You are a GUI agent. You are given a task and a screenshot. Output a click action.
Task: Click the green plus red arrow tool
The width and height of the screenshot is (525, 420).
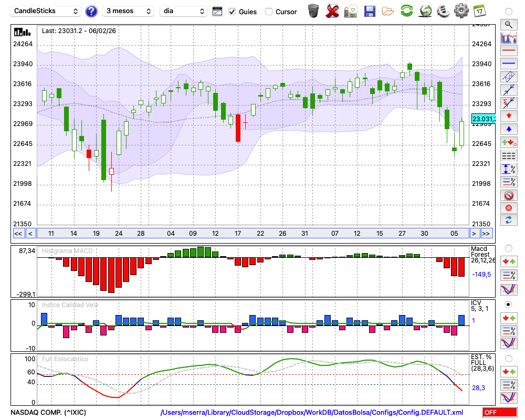509,142
